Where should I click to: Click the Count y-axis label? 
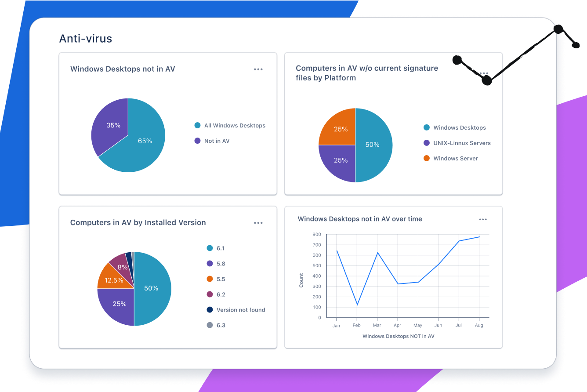(301, 280)
